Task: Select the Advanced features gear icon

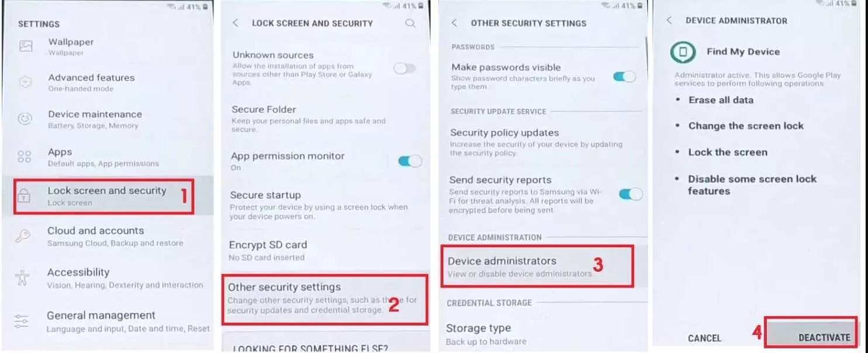Action: point(25,82)
